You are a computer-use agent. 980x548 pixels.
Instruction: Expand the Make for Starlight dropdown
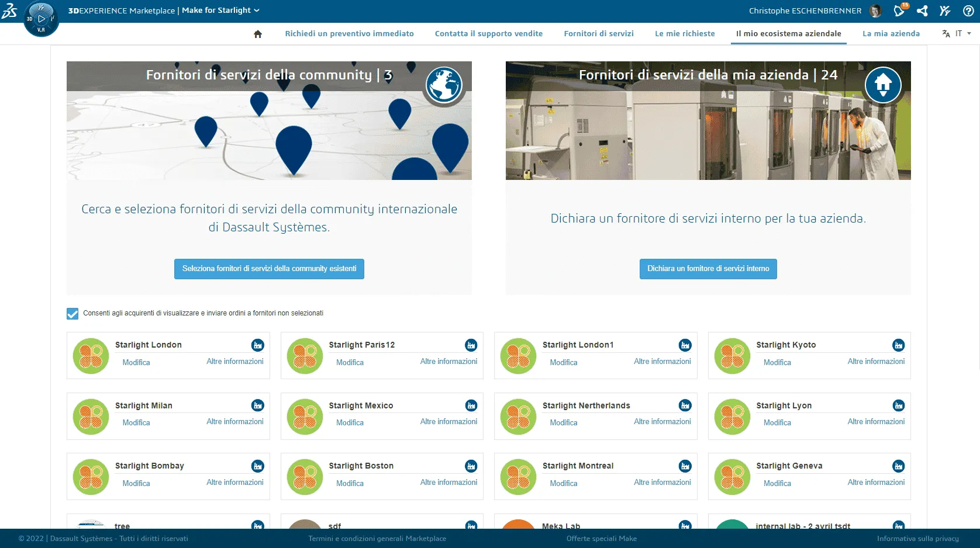pyautogui.click(x=256, y=10)
